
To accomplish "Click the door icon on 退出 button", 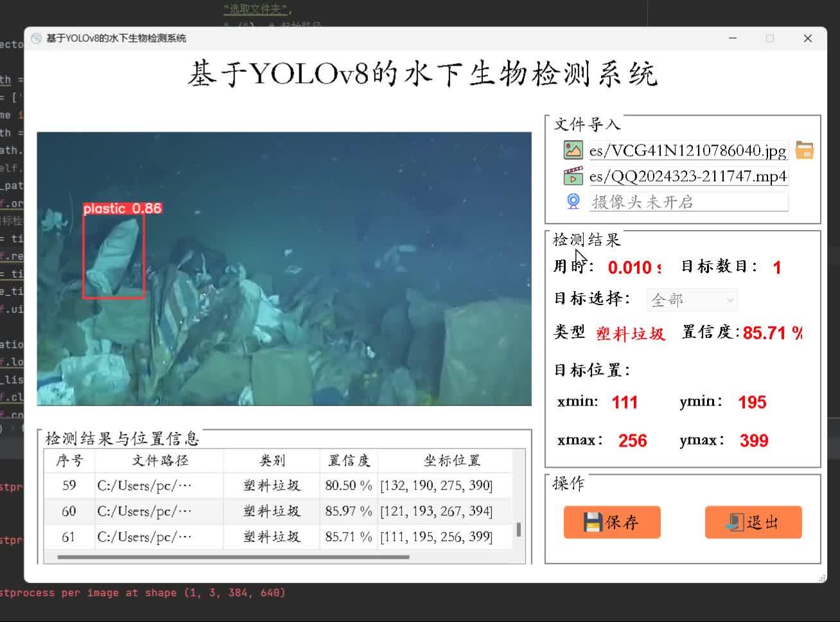I will coord(736,522).
